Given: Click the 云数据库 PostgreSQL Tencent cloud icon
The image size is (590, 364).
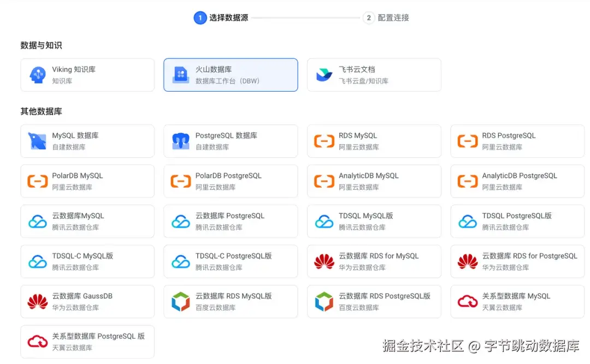Looking at the screenshot, I should tap(181, 222).
